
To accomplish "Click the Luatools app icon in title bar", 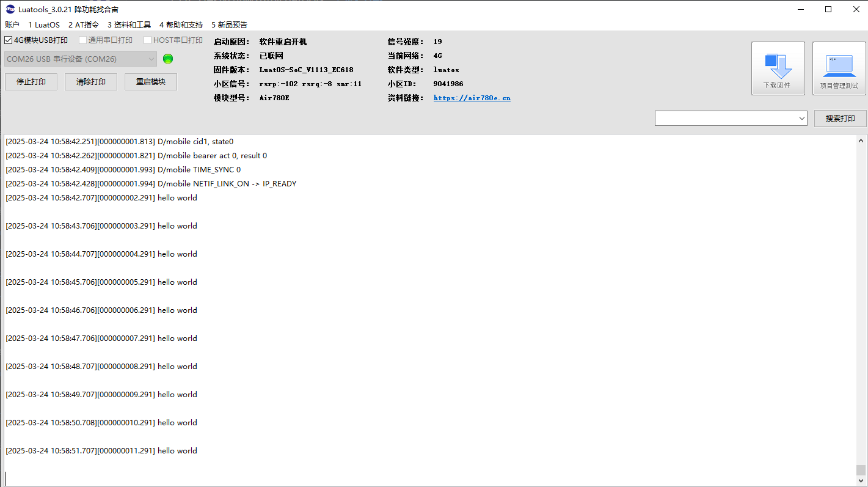I will (10, 9).
